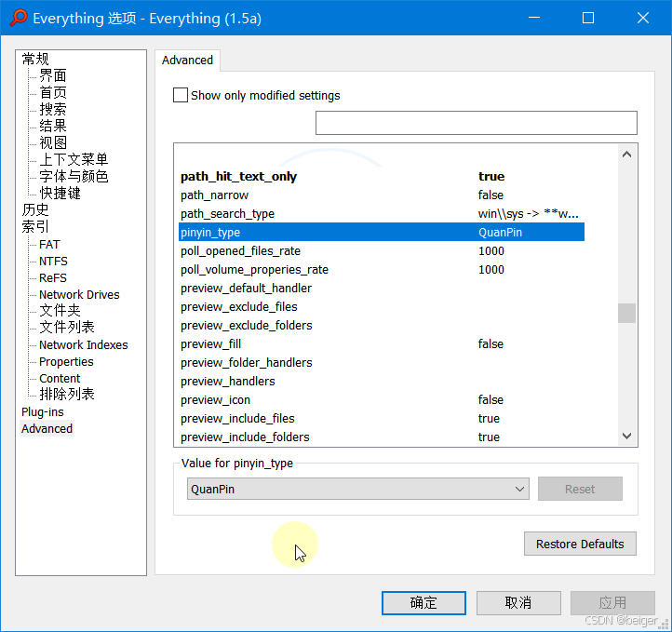Click the settings list scroll up arrow
The image size is (672, 632).
tap(626, 155)
